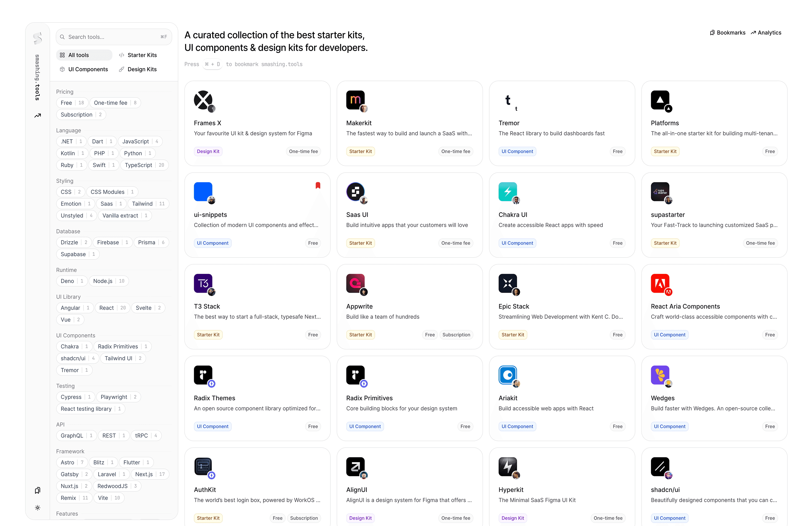812x526 pixels.
Task: Toggle the Prisma database filter
Action: point(151,242)
